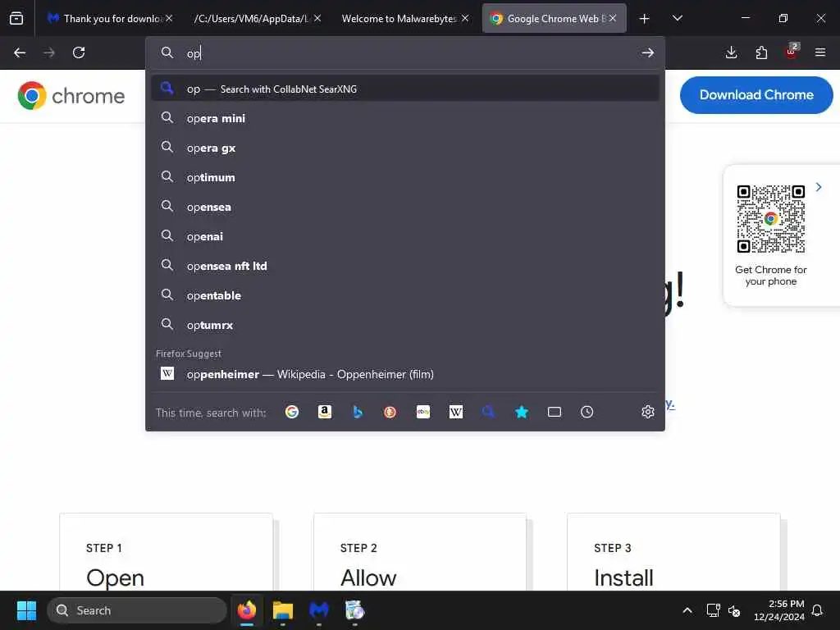Select the 'openai' suggestion
Screen dimensions: 840x630
coord(405,236)
